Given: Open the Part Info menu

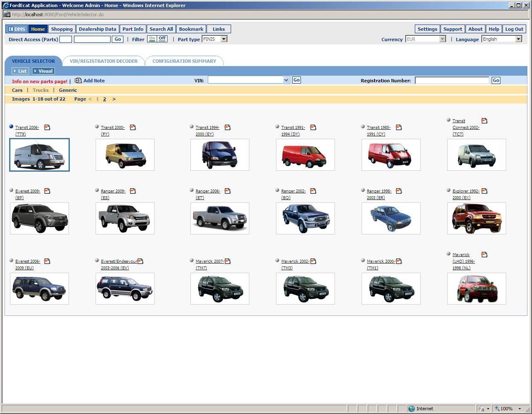Looking at the screenshot, I should pos(133,29).
